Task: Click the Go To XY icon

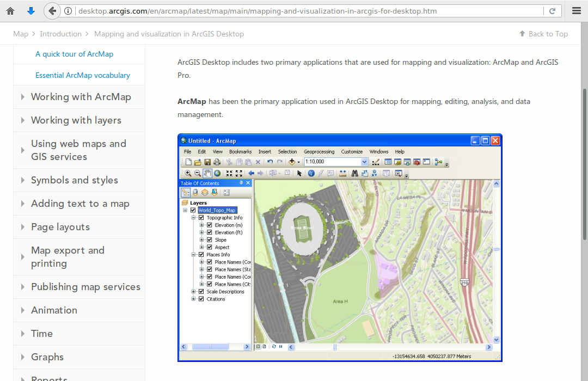Action: point(374,173)
